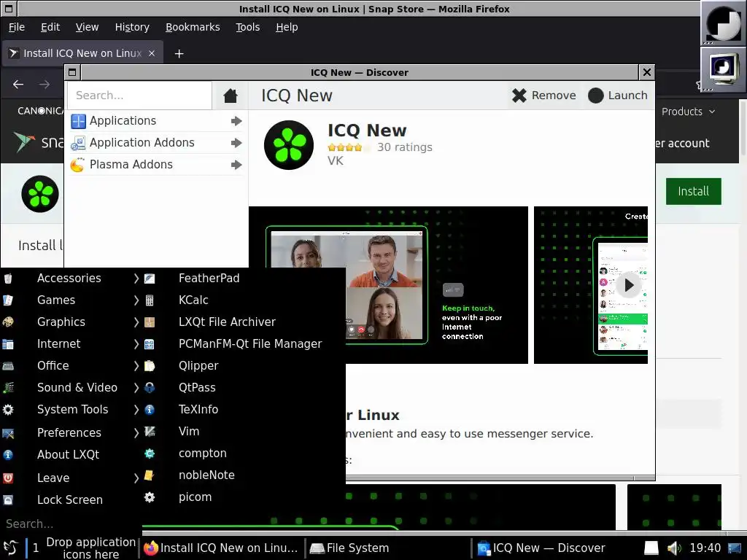The image size is (747, 560).
Task: Click the Applications category icon in Discover sidebar
Action: tap(78, 121)
